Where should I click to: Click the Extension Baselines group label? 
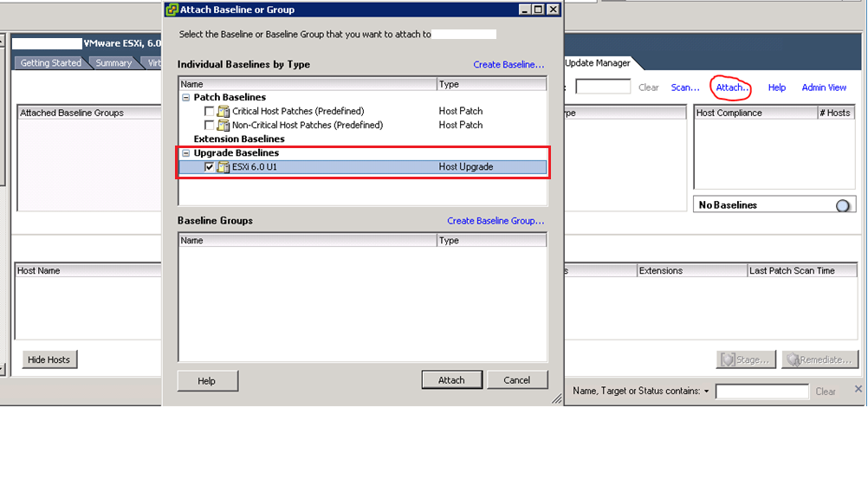click(x=239, y=139)
